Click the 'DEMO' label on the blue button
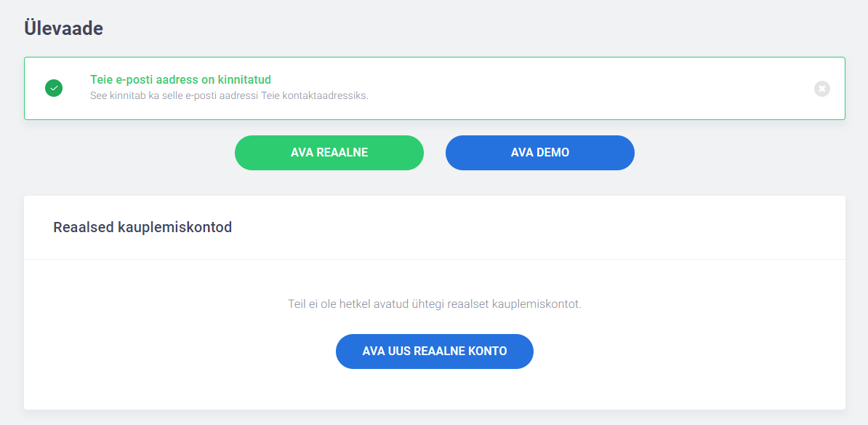The height and width of the screenshot is (425, 868). [553, 152]
